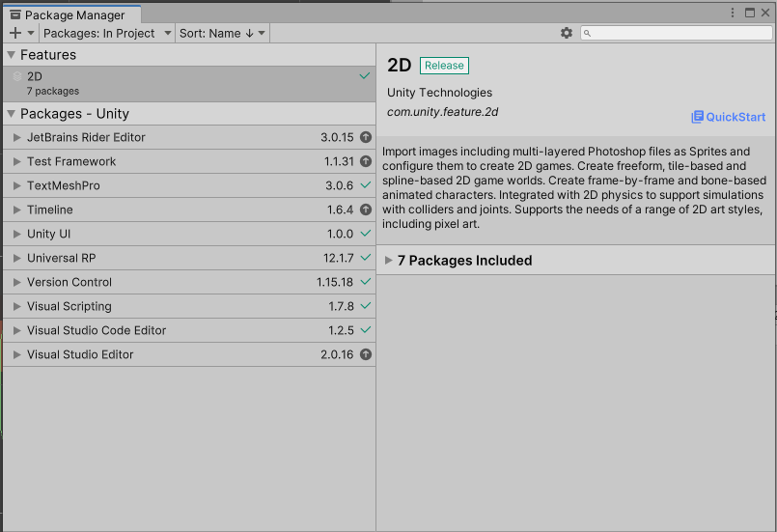Click JetBrains Rider version 3.0.15
Image resolution: width=777 pixels, height=532 pixels.
pyautogui.click(x=337, y=137)
